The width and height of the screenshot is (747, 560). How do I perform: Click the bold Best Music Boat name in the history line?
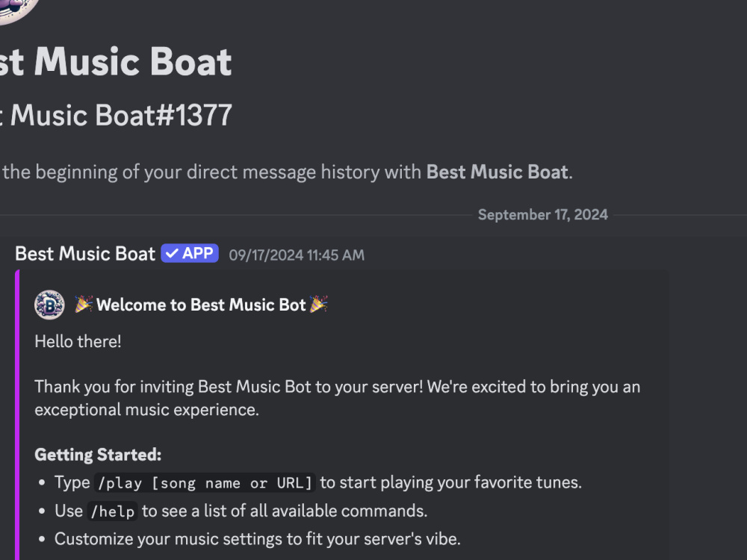[497, 172]
